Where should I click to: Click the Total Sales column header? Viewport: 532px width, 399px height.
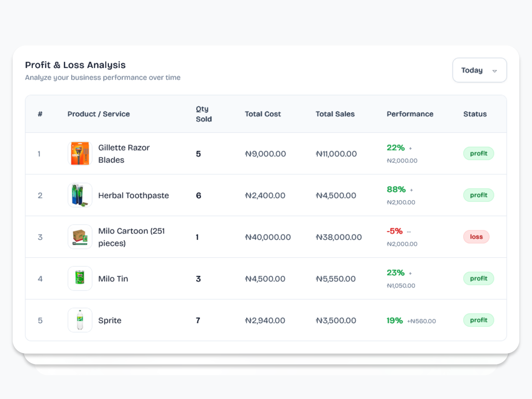tap(335, 114)
